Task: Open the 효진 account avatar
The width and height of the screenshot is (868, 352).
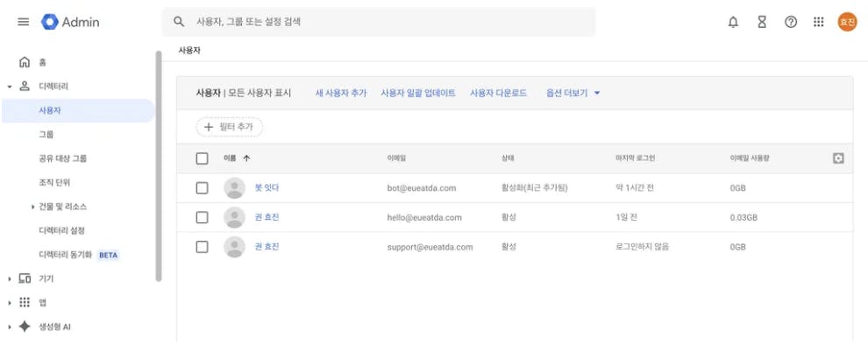Action: (x=847, y=22)
